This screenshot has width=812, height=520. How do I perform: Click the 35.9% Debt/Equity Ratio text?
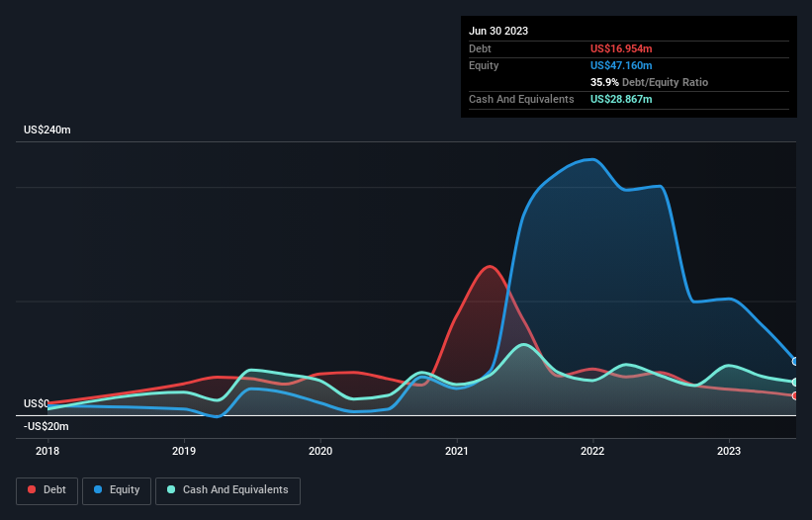(649, 82)
